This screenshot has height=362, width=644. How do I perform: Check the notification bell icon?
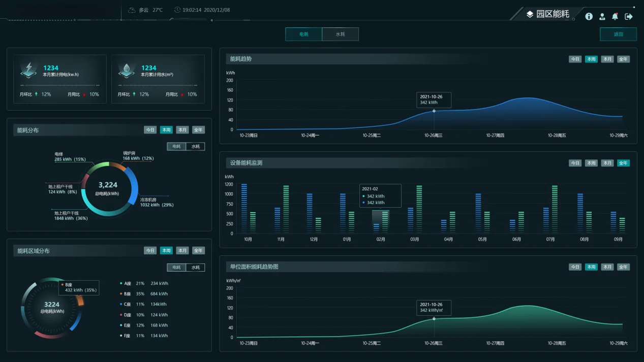615,16
